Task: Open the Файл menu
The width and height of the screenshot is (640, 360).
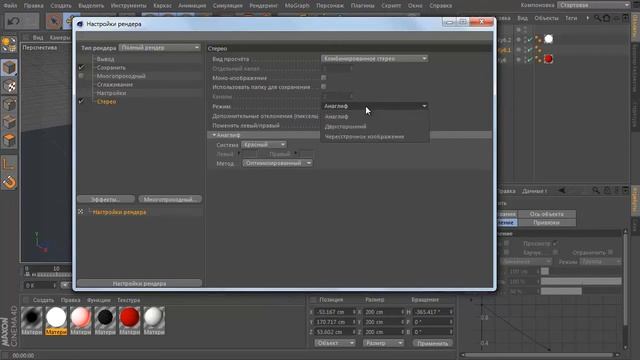Action: point(10,6)
